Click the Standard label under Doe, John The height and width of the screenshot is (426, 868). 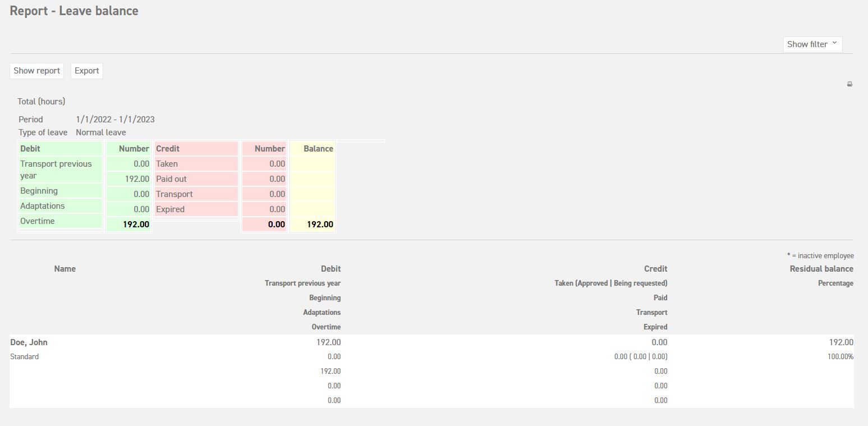[24, 357]
